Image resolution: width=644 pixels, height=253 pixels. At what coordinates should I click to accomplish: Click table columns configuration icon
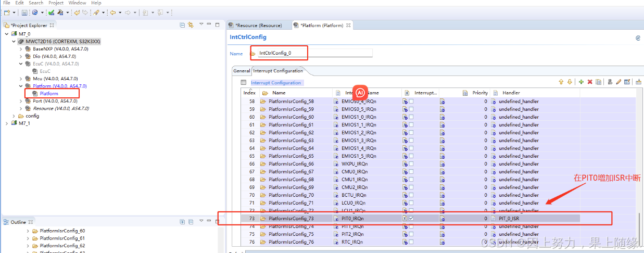click(x=627, y=82)
